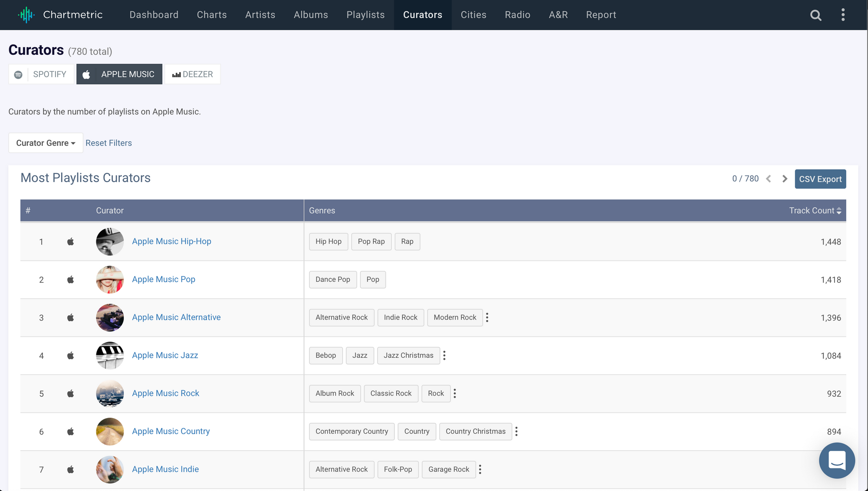Expand more genres for Apple Music Country
Image resolution: width=868 pixels, height=491 pixels.
point(516,432)
